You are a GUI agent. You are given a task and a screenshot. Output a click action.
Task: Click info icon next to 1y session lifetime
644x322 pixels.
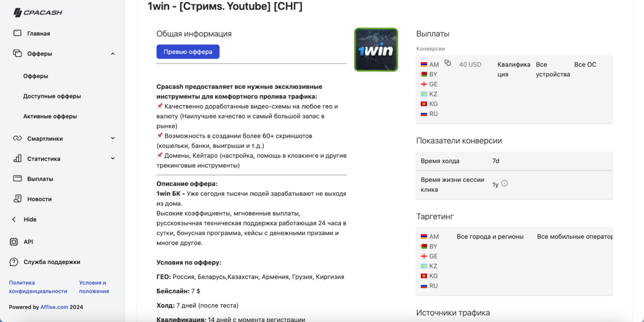coord(504,183)
